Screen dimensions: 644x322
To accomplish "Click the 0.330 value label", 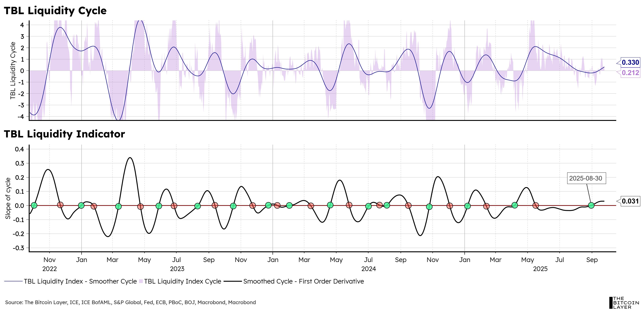I will (630, 62).
